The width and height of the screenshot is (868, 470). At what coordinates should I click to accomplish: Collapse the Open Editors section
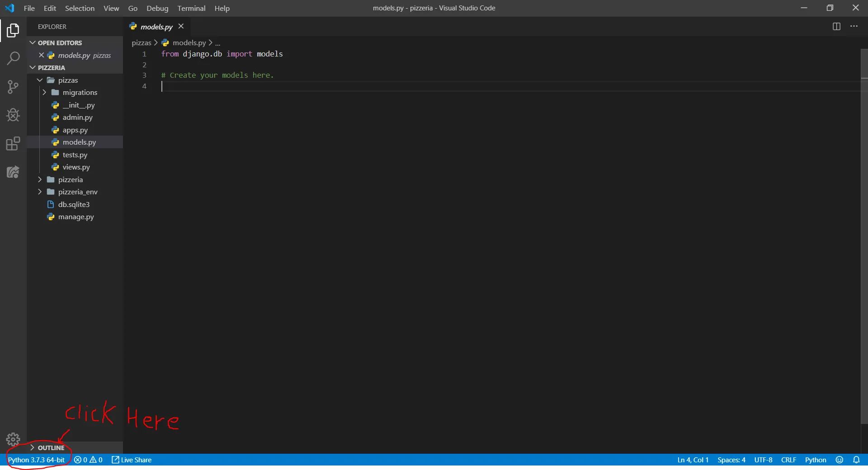pyautogui.click(x=75, y=42)
